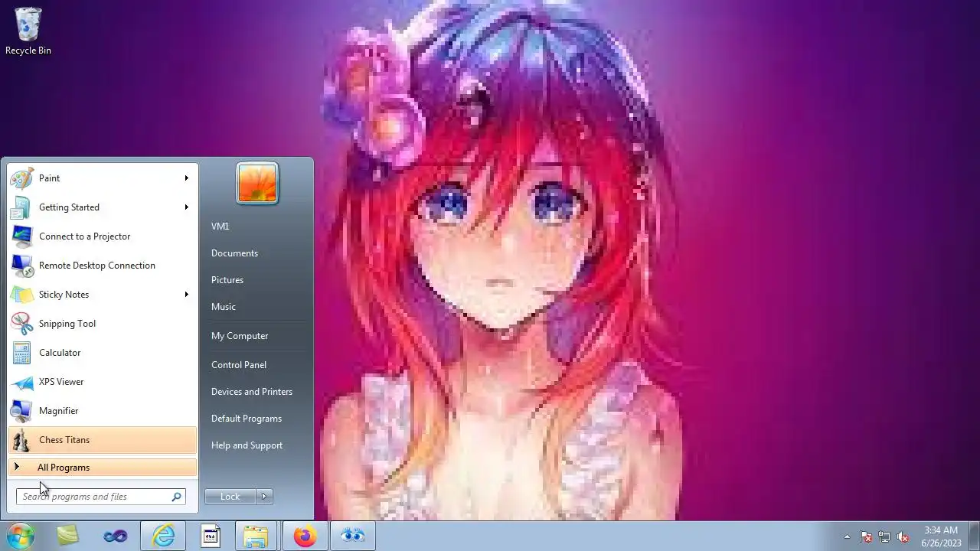This screenshot has width=980, height=551.
Task: Open Pictures library
Action: pos(227,280)
